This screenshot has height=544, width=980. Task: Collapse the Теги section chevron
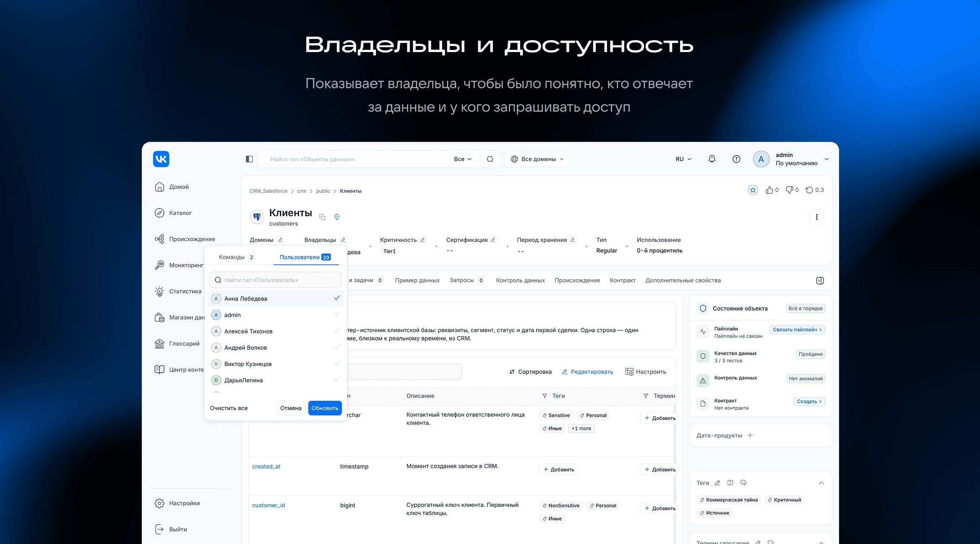[x=821, y=483]
